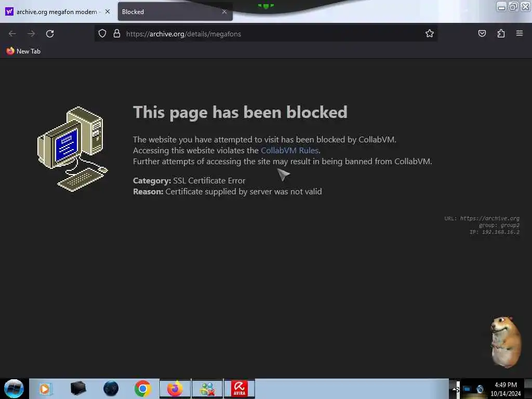Click the "IP: 192.168.16.2" line
The width and height of the screenshot is (532, 399).
495,232
